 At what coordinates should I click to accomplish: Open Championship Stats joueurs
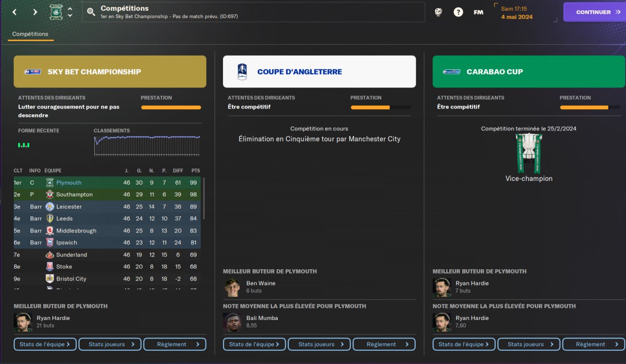[110, 344]
